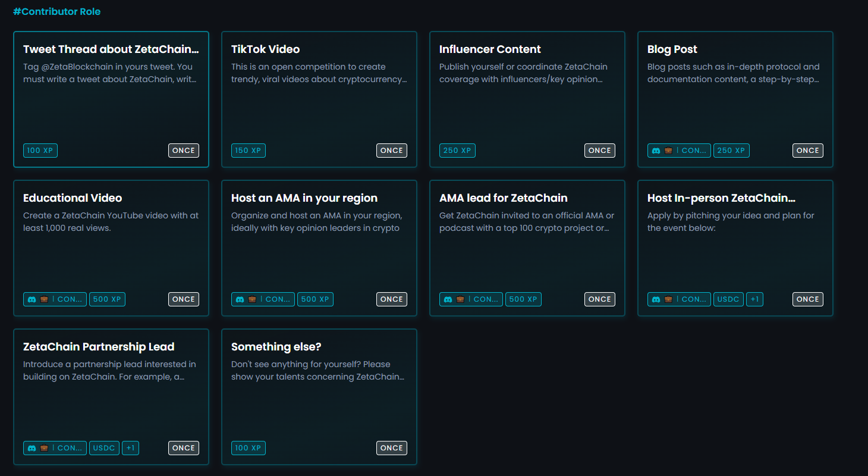This screenshot has height=476, width=868.
Task: Click briefcase emoji on Host In-person card
Action: click(x=668, y=299)
